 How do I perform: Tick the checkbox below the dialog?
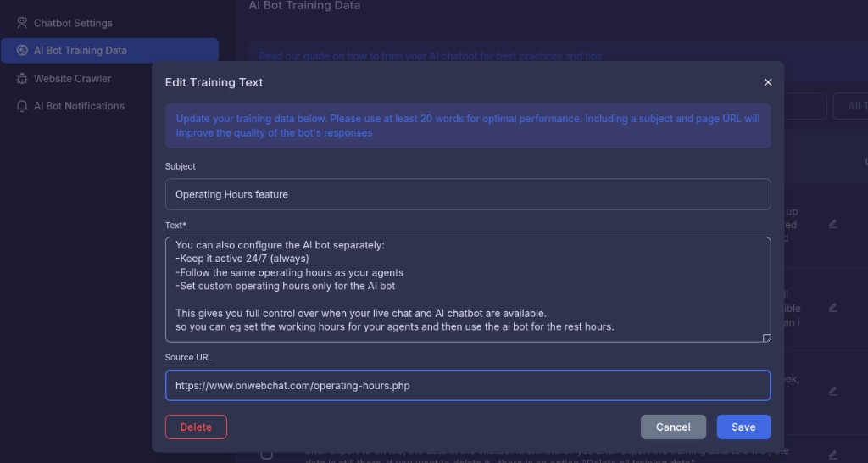[x=266, y=455]
